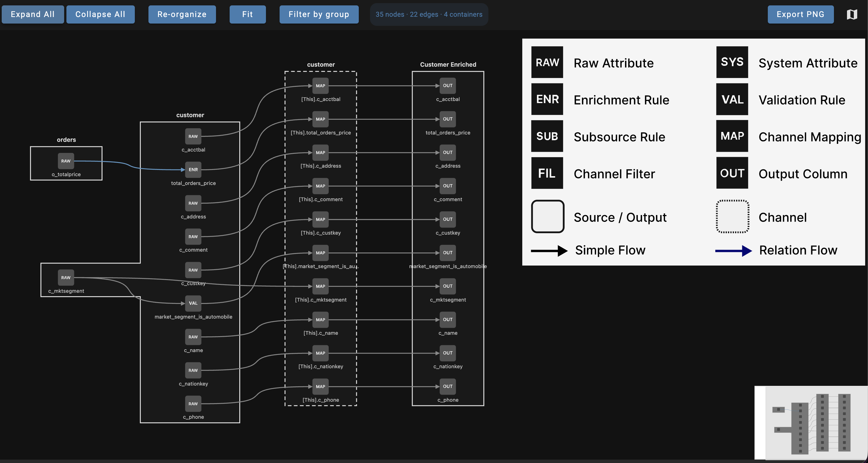Click the Validation Rule legend label
Screen dimensions: 868x463
click(x=802, y=100)
